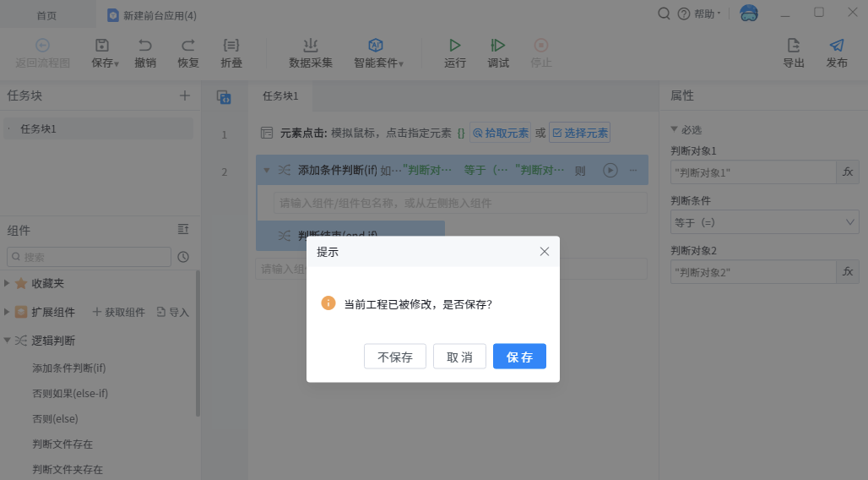Click the Publish (发布) paper plane icon
Screen dimensions: 868x480
pos(837,46)
